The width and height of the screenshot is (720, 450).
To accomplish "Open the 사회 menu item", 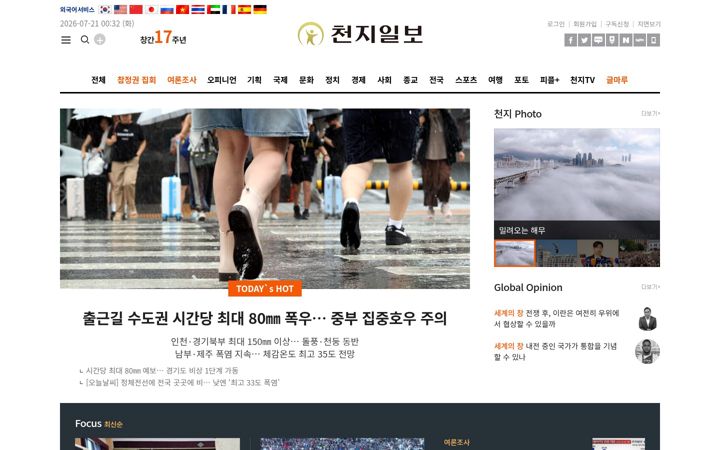I will 384,80.
